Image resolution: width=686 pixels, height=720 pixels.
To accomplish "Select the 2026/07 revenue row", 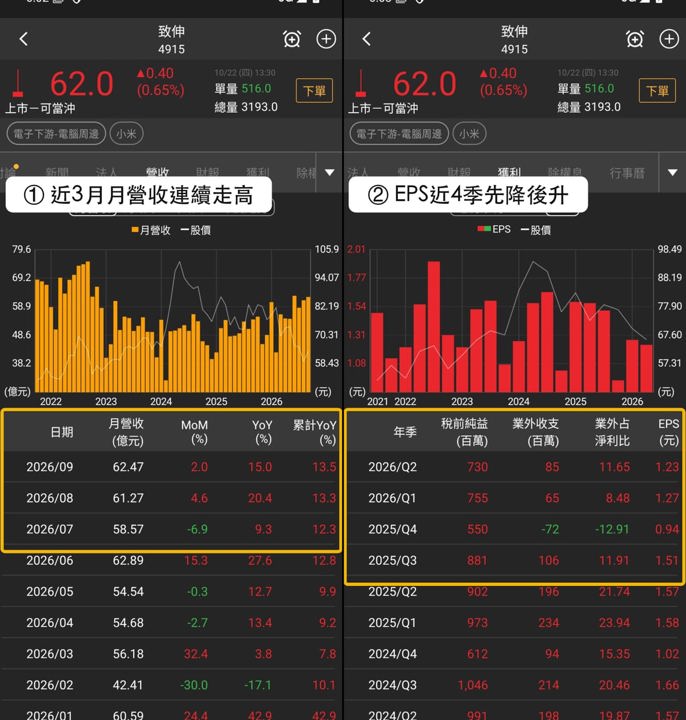I will 171,529.
